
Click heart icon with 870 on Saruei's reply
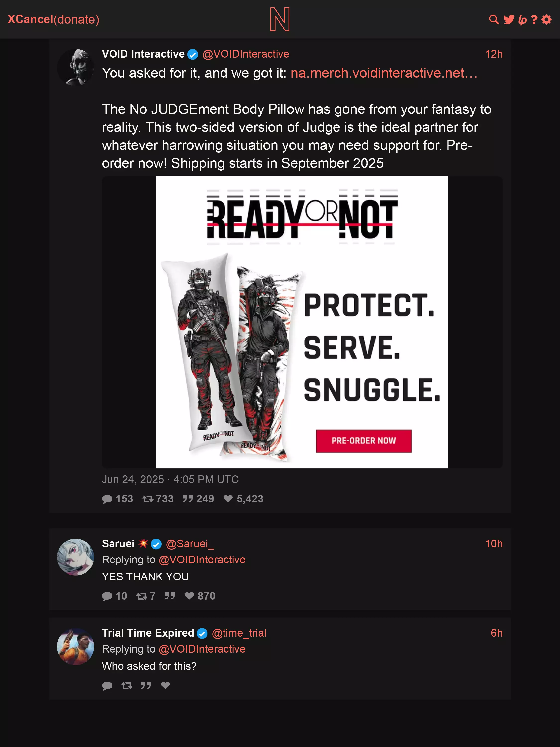tap(189, 596)
